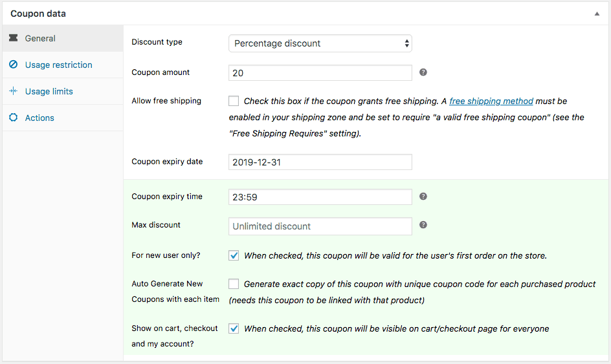Open help tooltip for Coupon amount

pos(423,72)
